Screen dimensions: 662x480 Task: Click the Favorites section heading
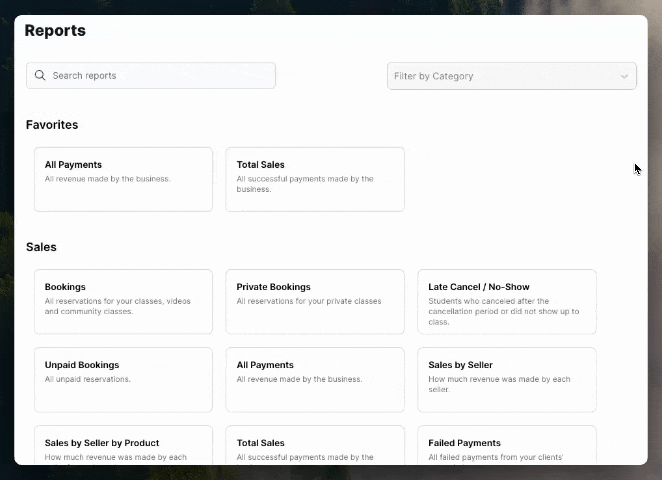(x=52, y=125)
